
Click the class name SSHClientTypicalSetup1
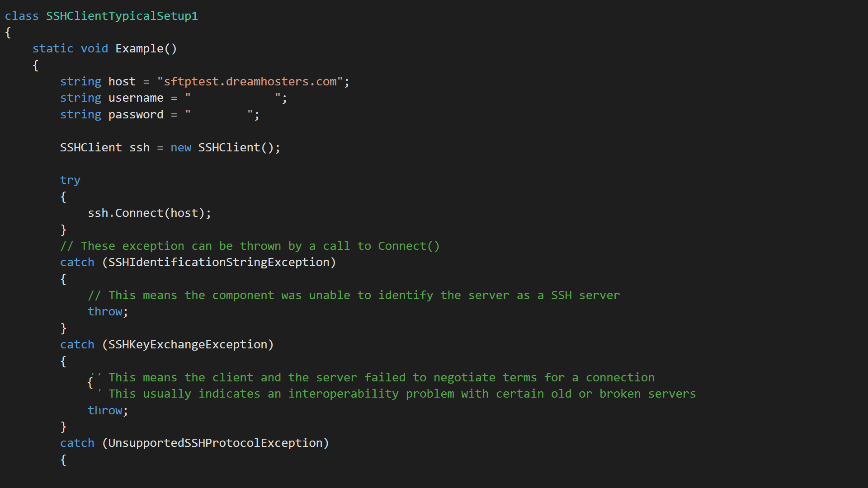122,16
